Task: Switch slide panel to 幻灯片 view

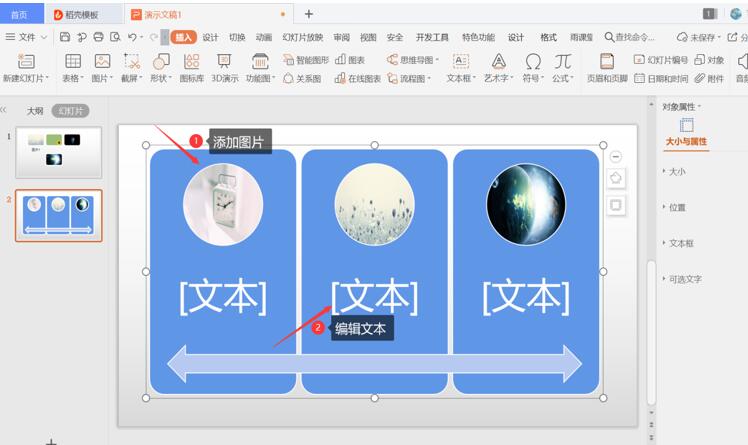Action: tap(70, 111)
